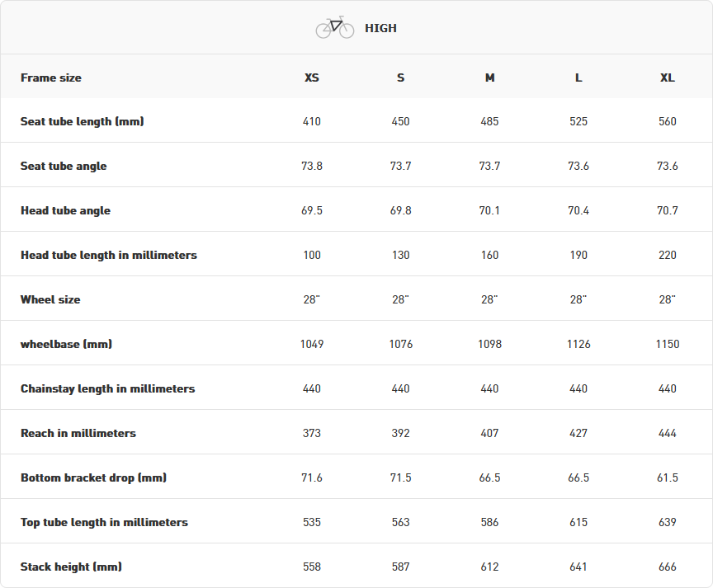Click the Chainstay length row label
Screen dimensions: 713x588
[x=107, y=388]
